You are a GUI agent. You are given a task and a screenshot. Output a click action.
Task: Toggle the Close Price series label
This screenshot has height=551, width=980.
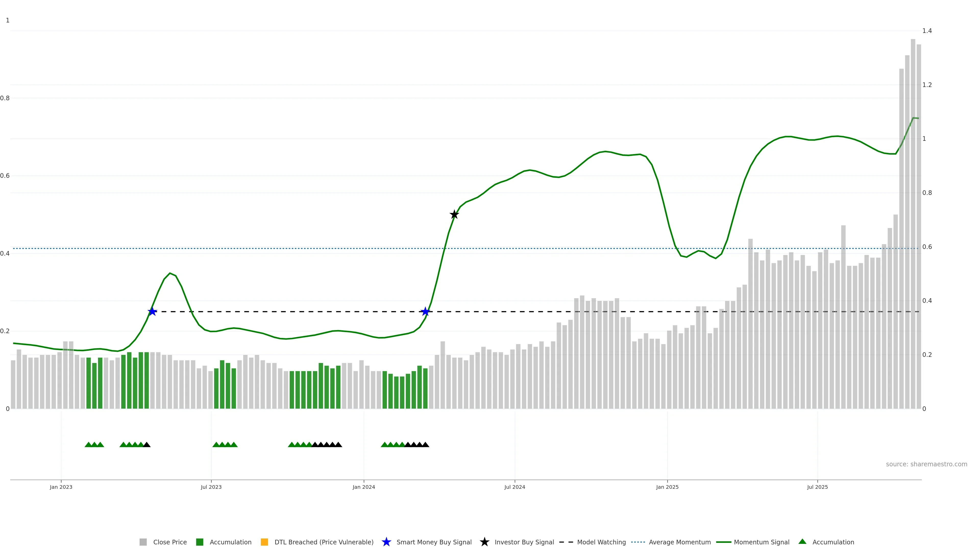point(170,542)
